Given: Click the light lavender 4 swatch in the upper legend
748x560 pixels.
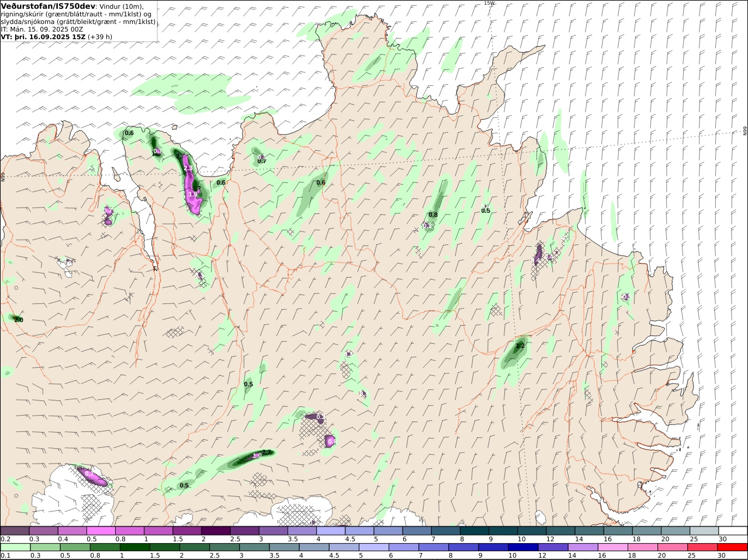Looking at the screenshot, I should pyautogui.click(x=330, y=531).
